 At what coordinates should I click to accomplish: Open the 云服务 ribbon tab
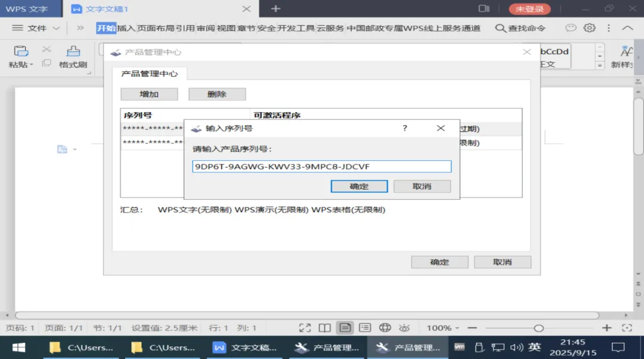pyautogui.click(x=330, y=28)
